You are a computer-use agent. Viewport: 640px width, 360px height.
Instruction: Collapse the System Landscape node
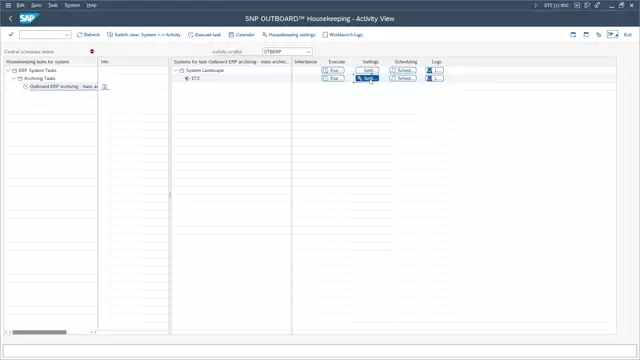176,70
